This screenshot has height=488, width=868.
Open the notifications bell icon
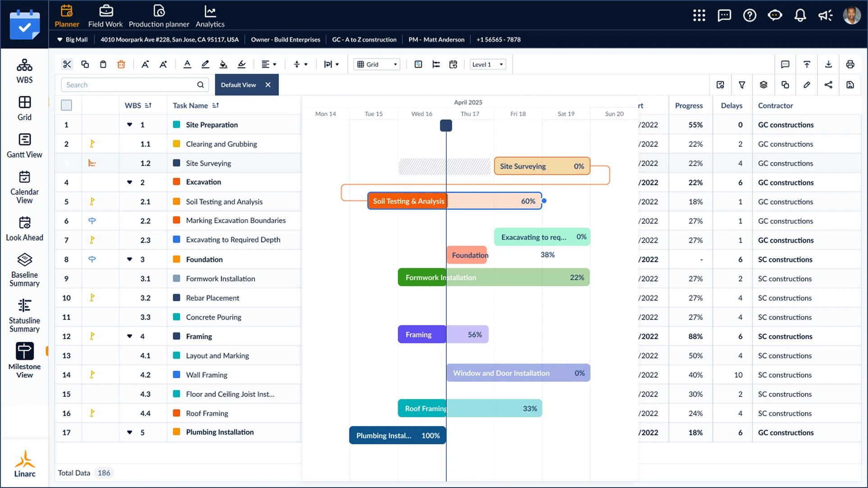click(x=800, y=16)
